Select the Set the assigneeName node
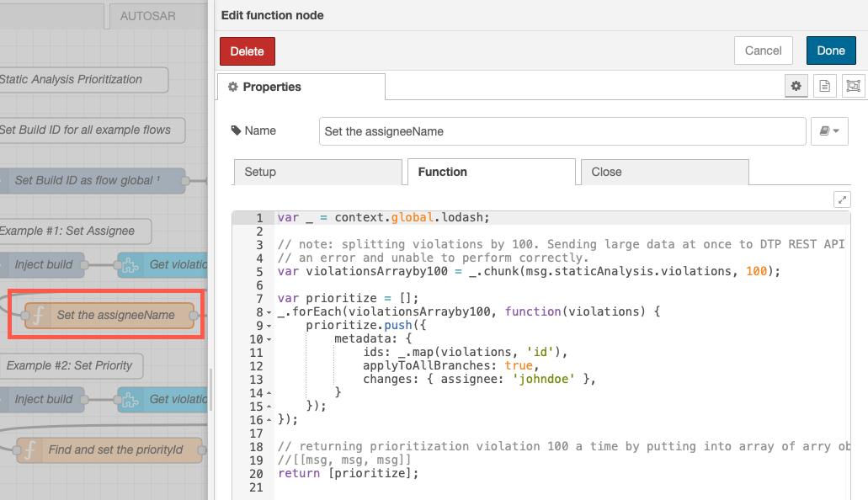This screenshot has height=500, width=868. (x=109, y=315)
